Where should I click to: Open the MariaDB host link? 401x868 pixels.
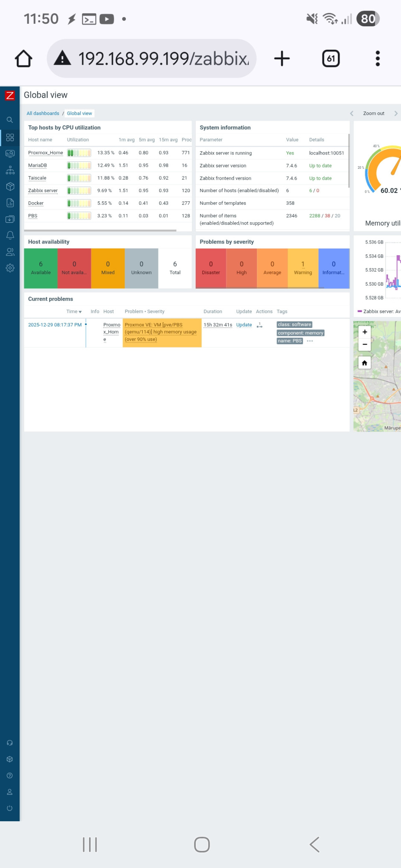pyautogui.click(x=37, y=165)
